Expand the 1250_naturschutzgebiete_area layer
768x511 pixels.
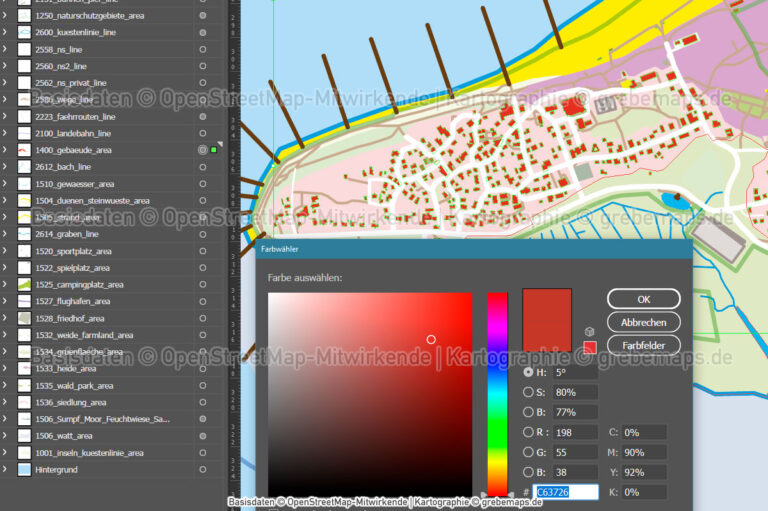click(6, 16)
